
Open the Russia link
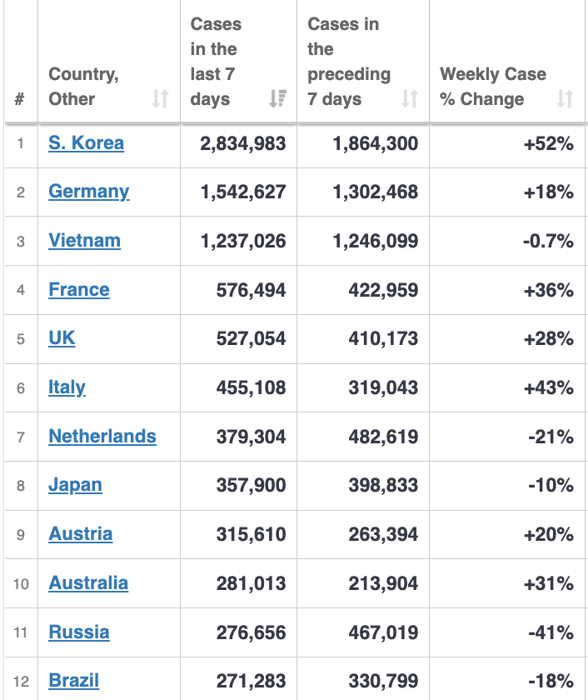click(79, 632)
